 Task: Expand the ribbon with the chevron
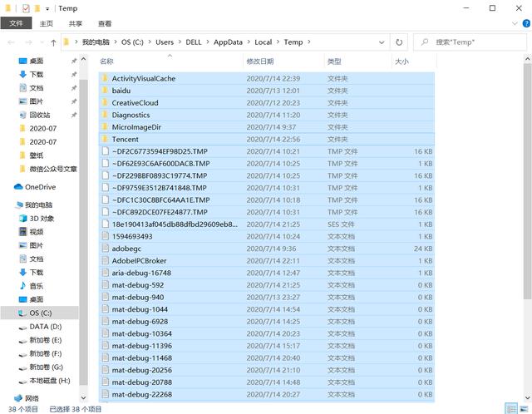pyautogui.click(x=515, y=23)
